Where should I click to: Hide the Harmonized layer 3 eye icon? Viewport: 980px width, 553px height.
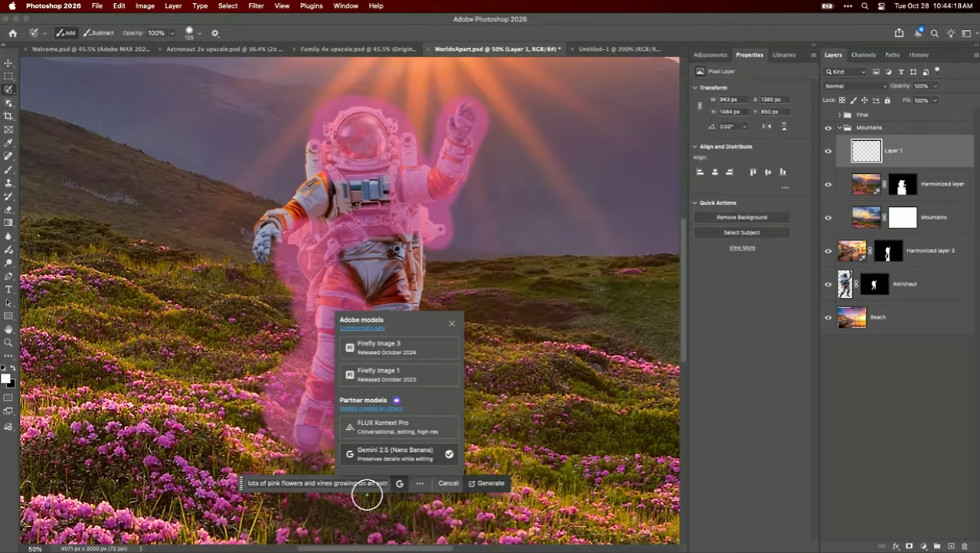828,250
